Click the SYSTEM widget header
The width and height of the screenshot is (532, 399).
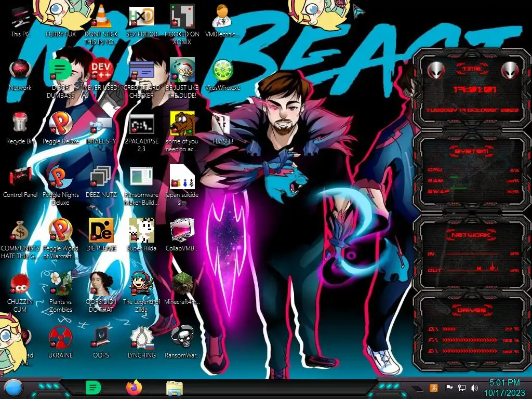[472, 151]
